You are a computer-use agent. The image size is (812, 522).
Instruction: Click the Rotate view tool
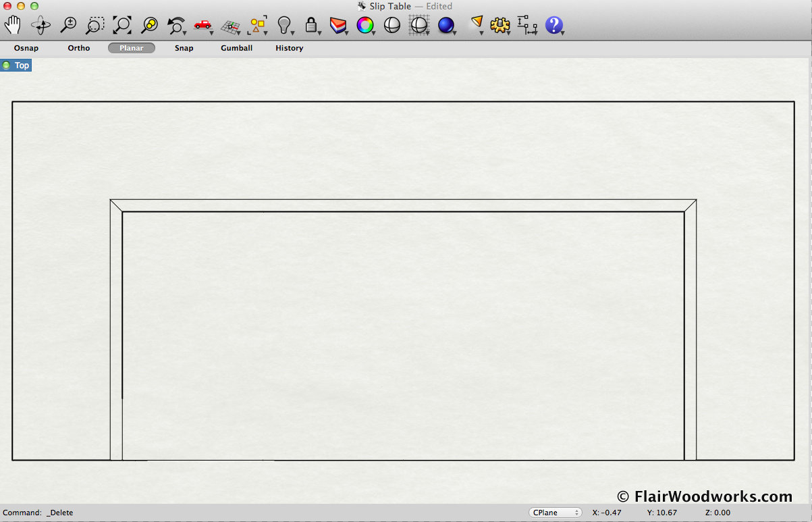point(40,26)
